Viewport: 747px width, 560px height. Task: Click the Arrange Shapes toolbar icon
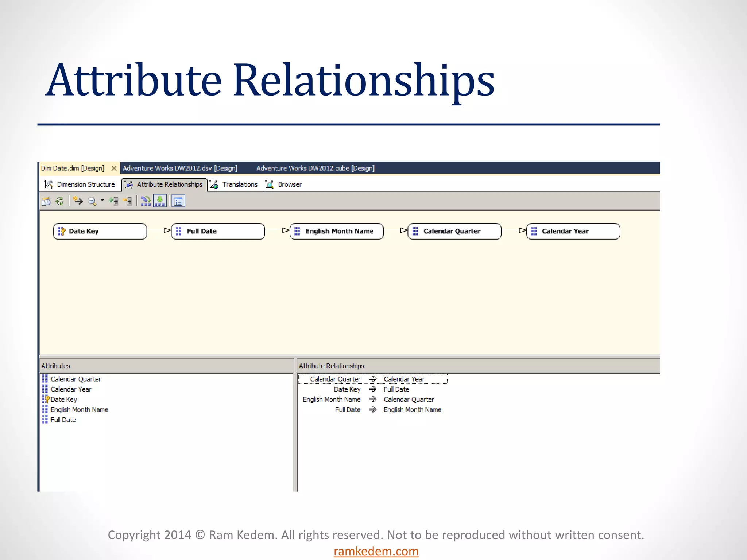pyautogui.click(x=146, y=201)
